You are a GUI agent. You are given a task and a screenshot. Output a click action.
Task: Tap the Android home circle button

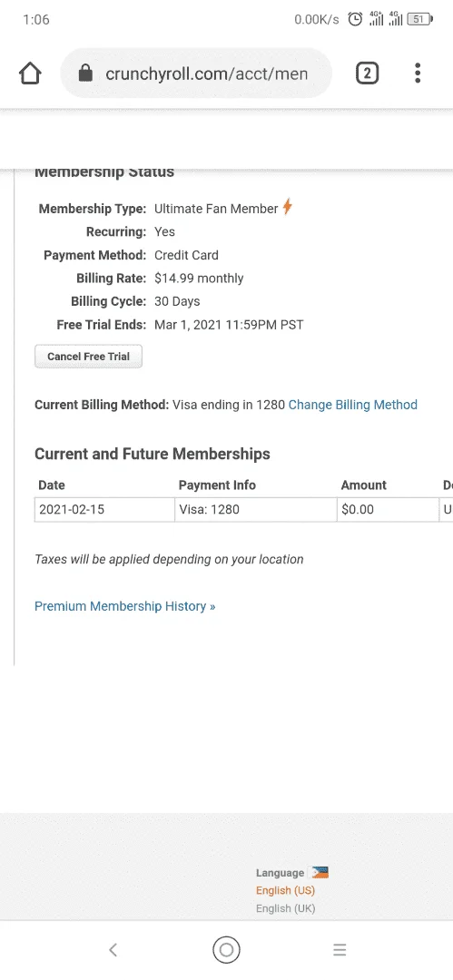tap(226, 950)
